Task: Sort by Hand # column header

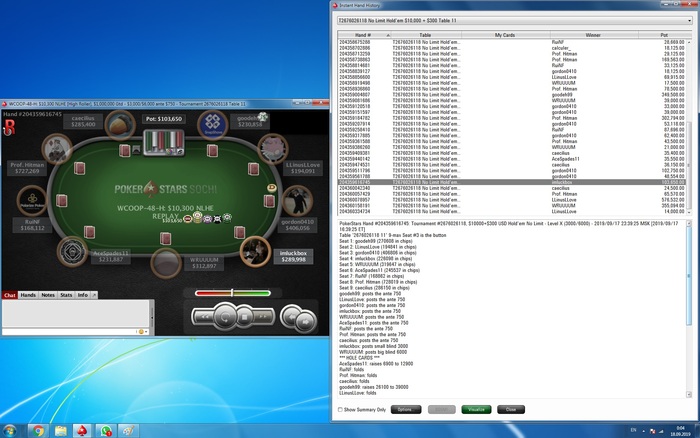Action: (364, 35)
